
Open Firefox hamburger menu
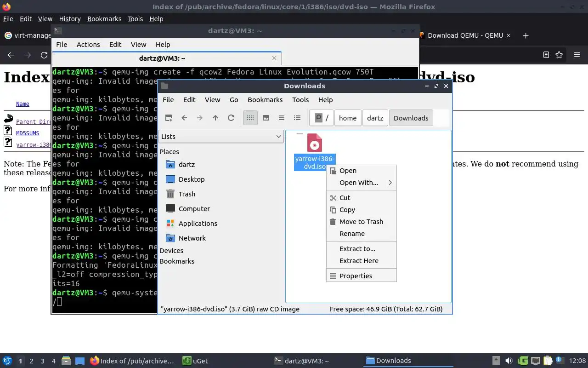point(577,55)
